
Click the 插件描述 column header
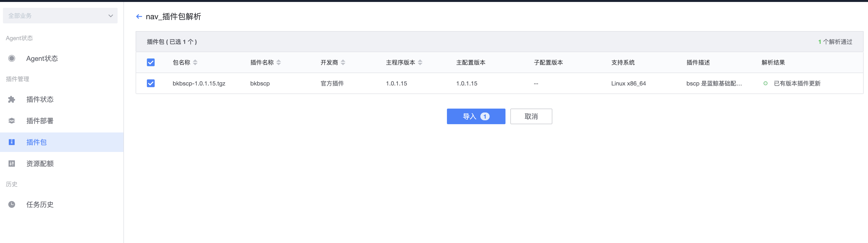tap(698, 63)
